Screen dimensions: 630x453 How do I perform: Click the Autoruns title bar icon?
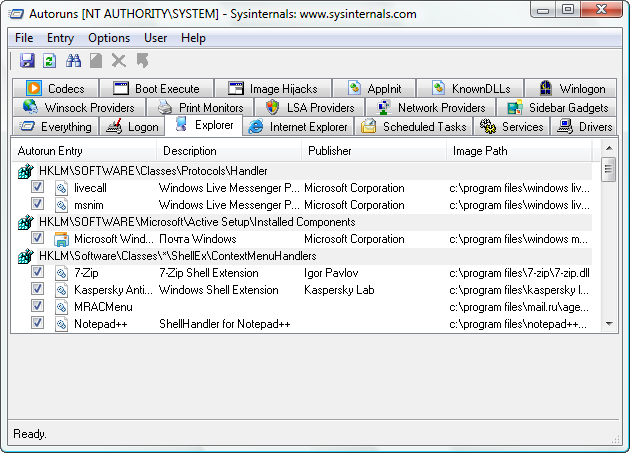16,14
